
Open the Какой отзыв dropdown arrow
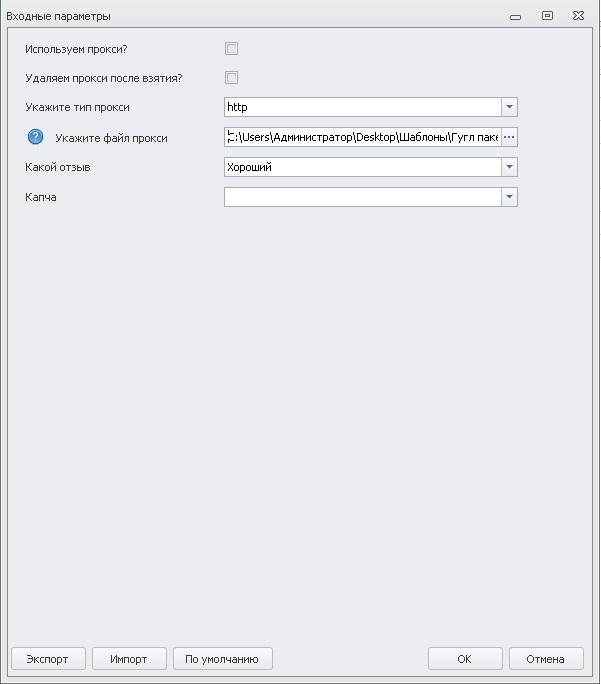(x=509, y=167)
